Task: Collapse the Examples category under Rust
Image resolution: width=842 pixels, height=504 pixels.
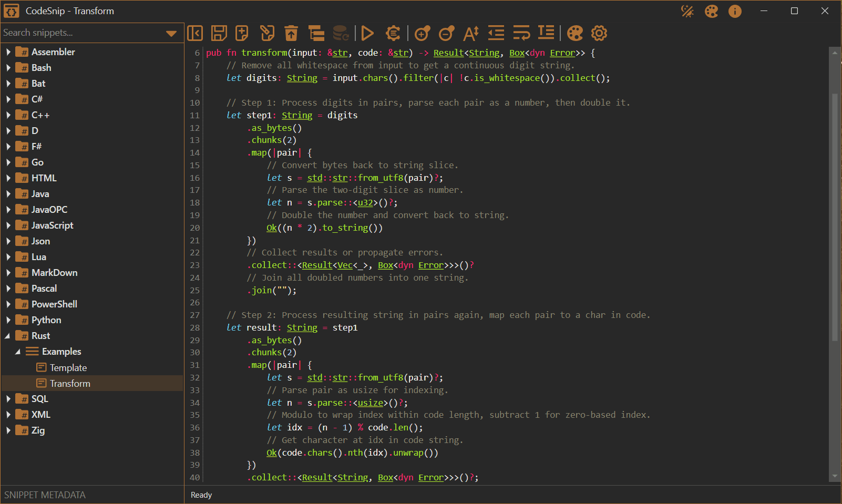Action: [x=18, y=352]
